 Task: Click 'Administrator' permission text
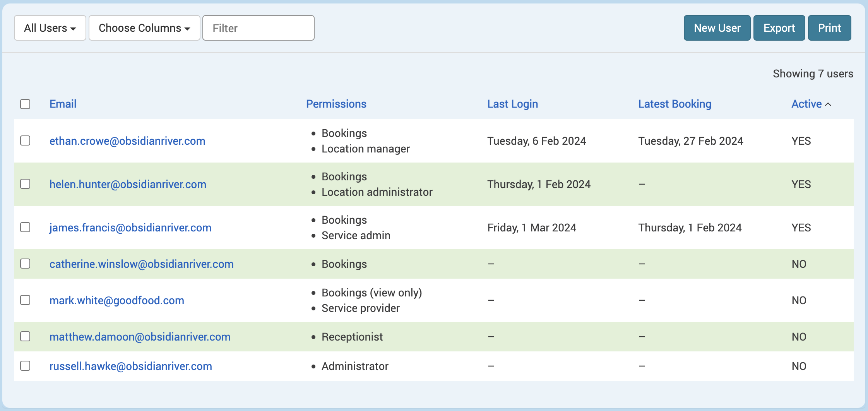point(354,366)
